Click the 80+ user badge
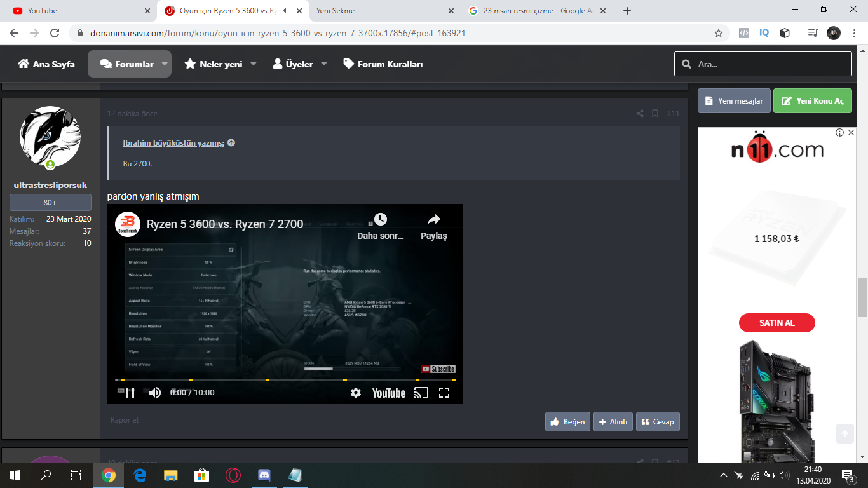The height and width of the screenshot is (488, 868). [50, 203]
